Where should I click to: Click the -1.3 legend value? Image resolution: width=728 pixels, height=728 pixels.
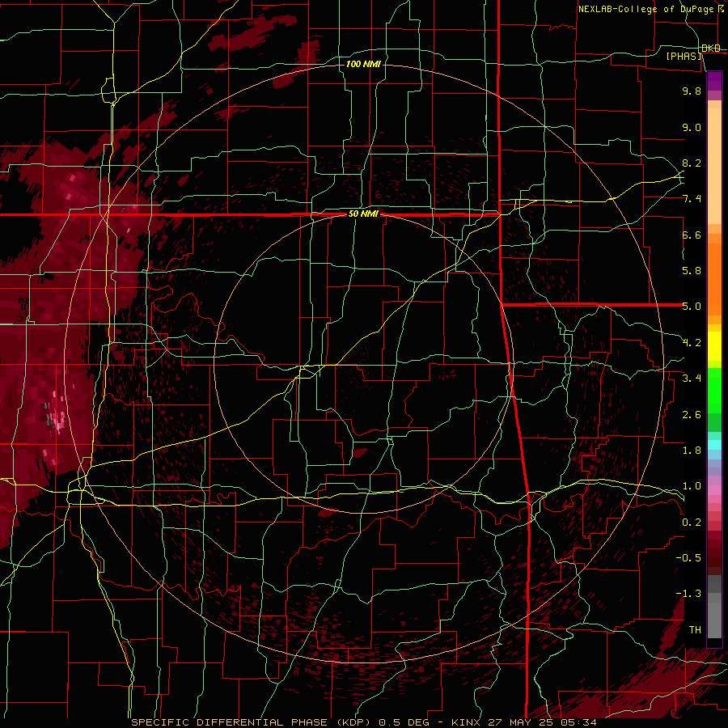click(x=688, y=594)
